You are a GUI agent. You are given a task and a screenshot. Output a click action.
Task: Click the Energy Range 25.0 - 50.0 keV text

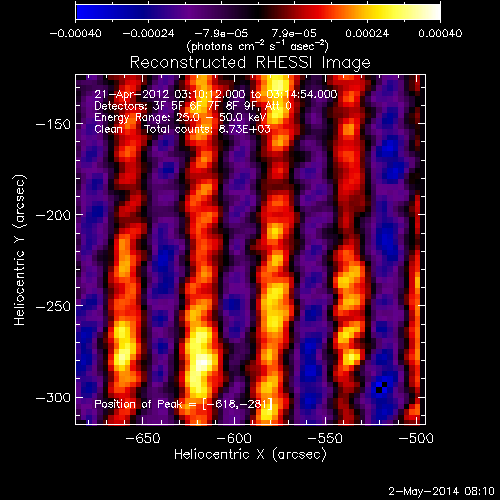(180, 117)
